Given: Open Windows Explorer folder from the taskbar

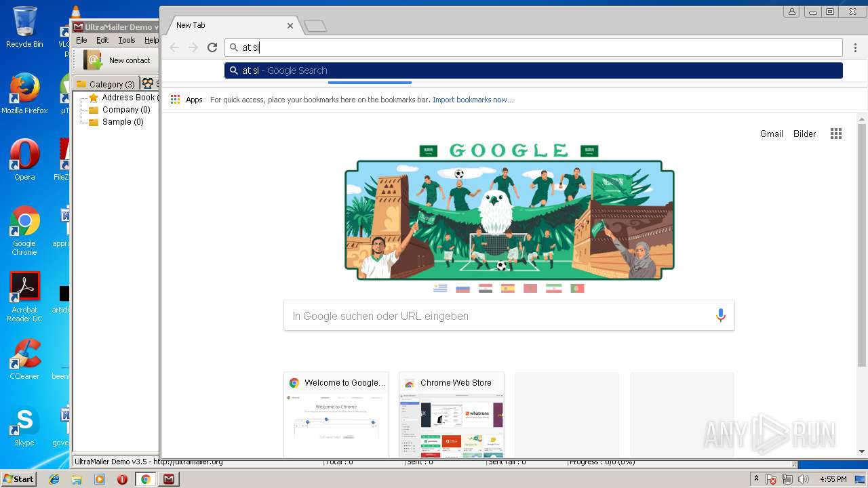Looking at the screenshot, I should tap(77, 479).
